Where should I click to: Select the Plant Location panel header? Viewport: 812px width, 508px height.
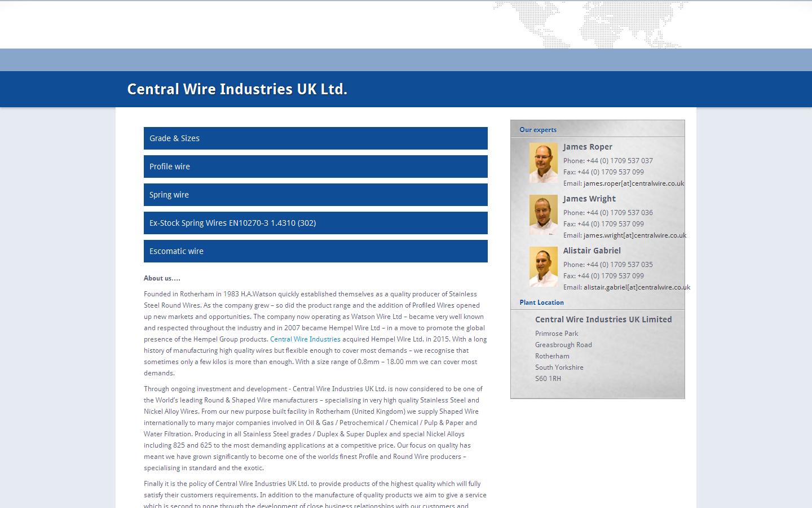[x=541, y=303]
